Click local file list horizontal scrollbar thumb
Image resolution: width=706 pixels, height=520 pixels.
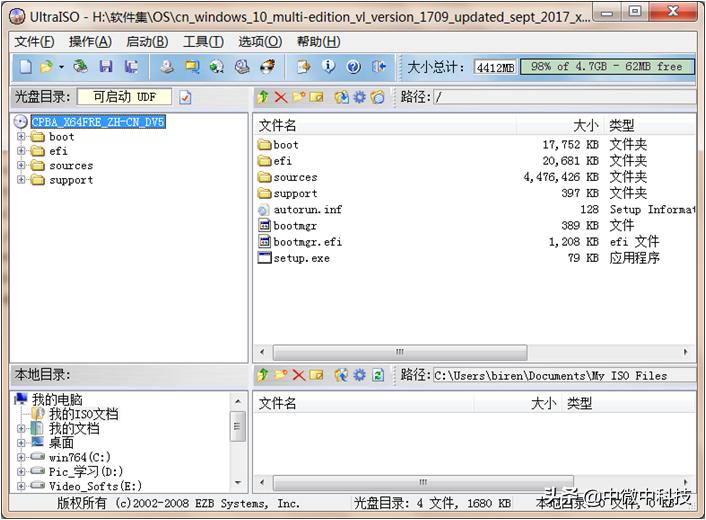[x=423, y=482]
